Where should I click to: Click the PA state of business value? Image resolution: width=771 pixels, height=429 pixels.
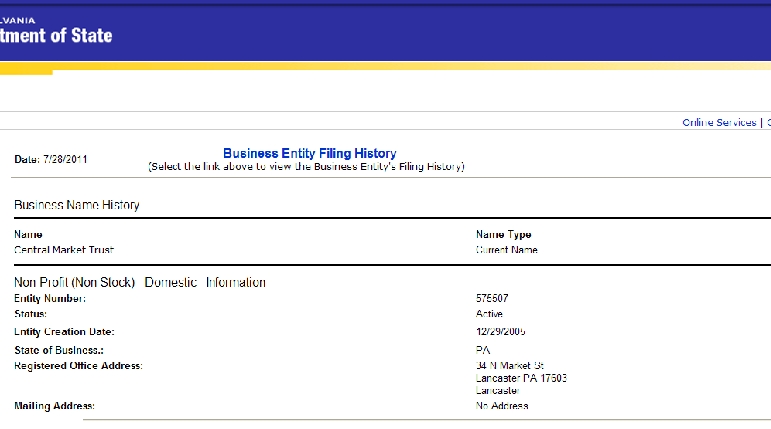pos(483,350)
